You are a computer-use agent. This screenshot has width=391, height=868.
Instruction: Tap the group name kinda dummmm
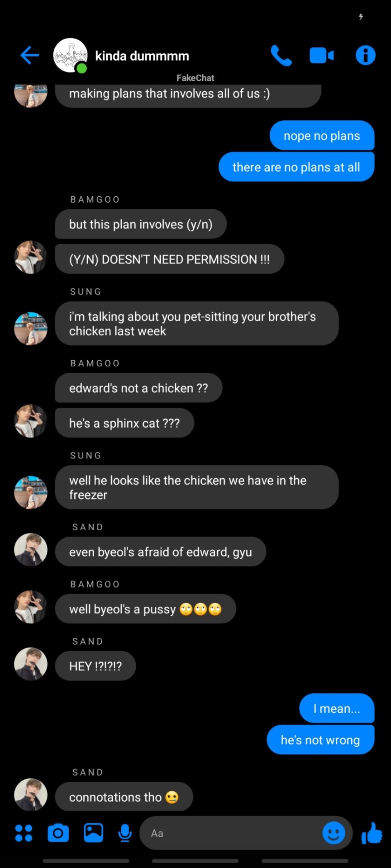pyautogui.click(x=142, y=56)
